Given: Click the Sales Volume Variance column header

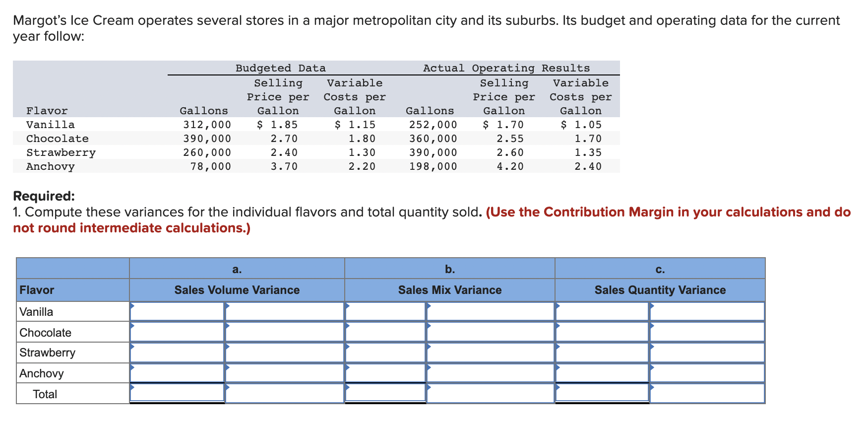Looking at the screenshot, I should 237,290.
